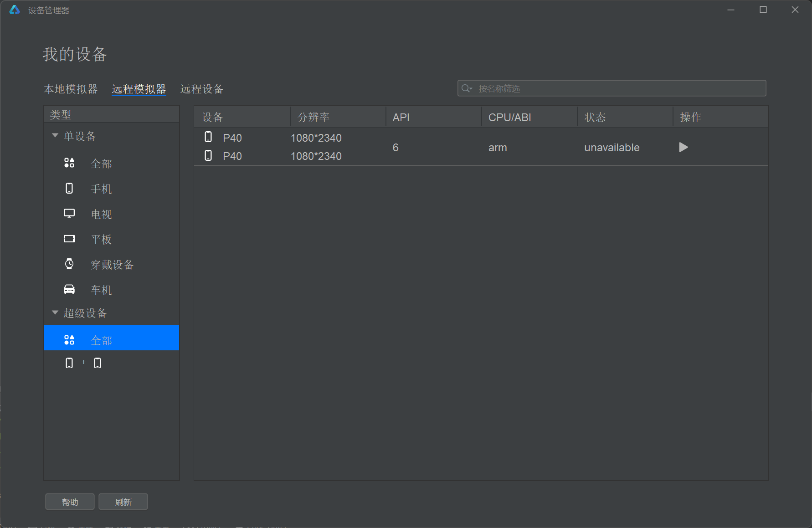Click the grid icon of 全部 under 单设备
This screenshot has width=812, height=528.
point(69,163)
